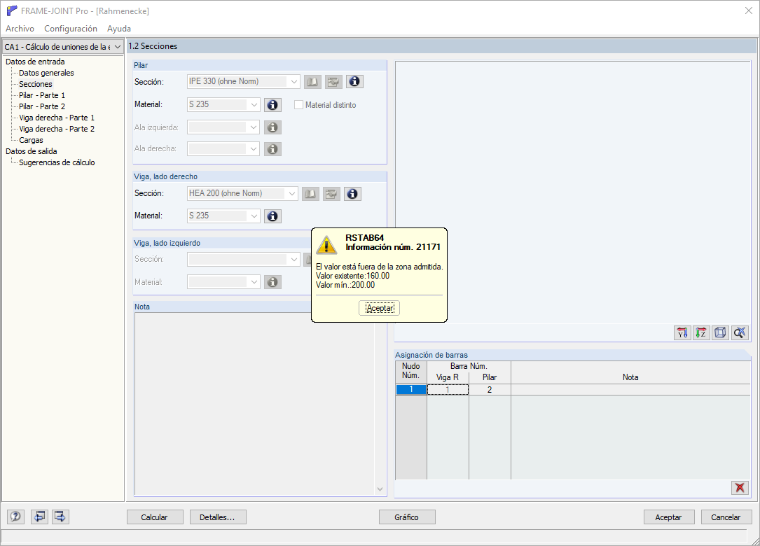This screenshot has height=546, width=760.
Task: Open Viga lado izquierdo Sección dropdown
Action: pyautogui.click(x=294, y=259)
